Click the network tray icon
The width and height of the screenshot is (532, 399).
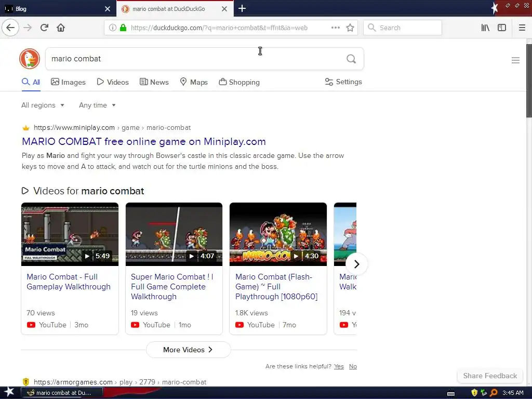[484, 393]
